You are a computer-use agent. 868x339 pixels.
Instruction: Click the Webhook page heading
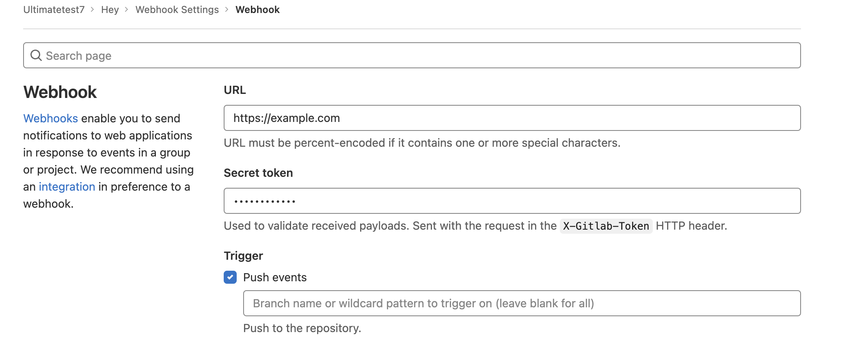click(x=60, y=92)
